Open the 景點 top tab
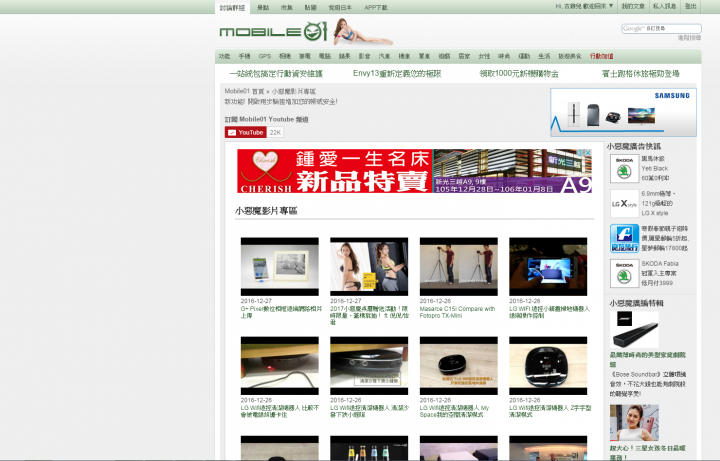The height and width of the screenshot is (461, 720). (263, 7)
